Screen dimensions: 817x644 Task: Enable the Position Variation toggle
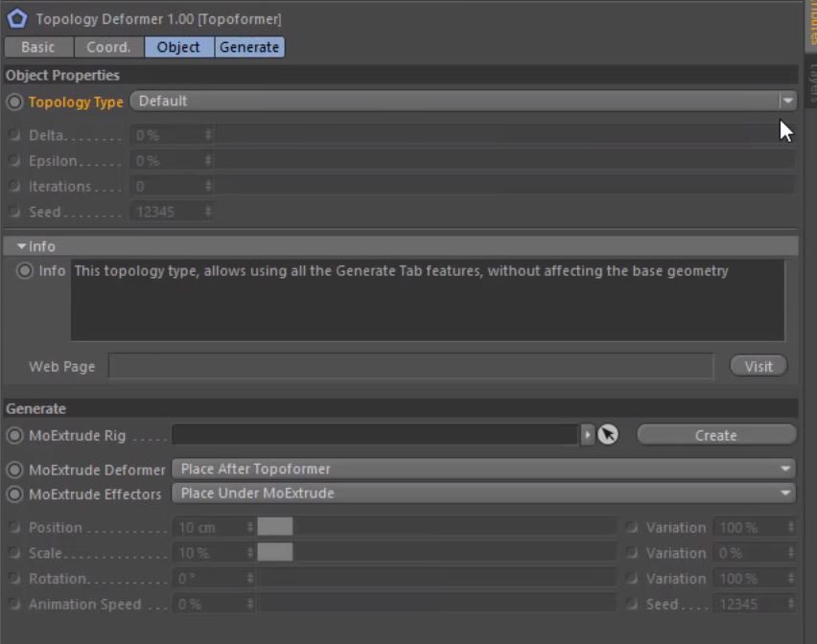632,527
